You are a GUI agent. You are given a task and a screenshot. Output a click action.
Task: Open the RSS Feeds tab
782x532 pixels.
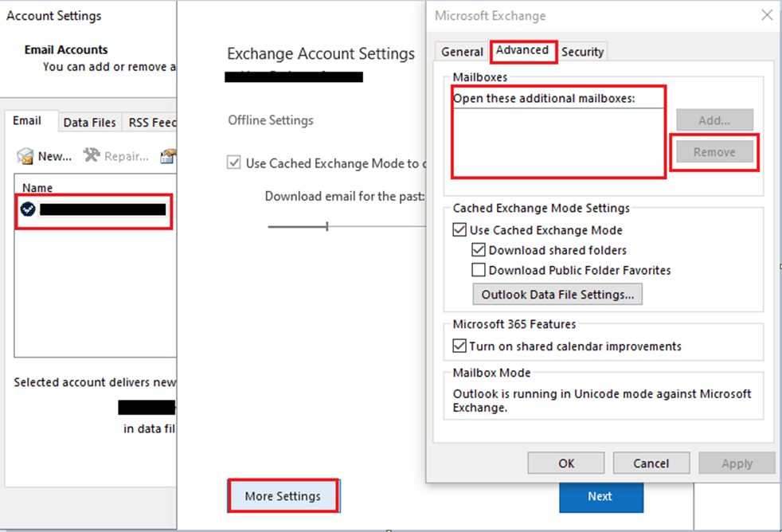tap(151, 123)
